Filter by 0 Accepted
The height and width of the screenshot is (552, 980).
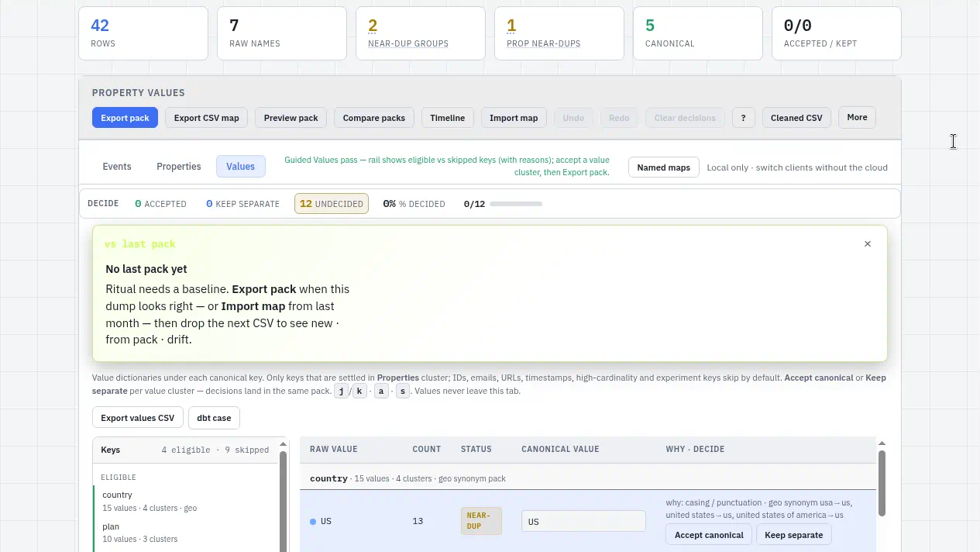[160, 204]
